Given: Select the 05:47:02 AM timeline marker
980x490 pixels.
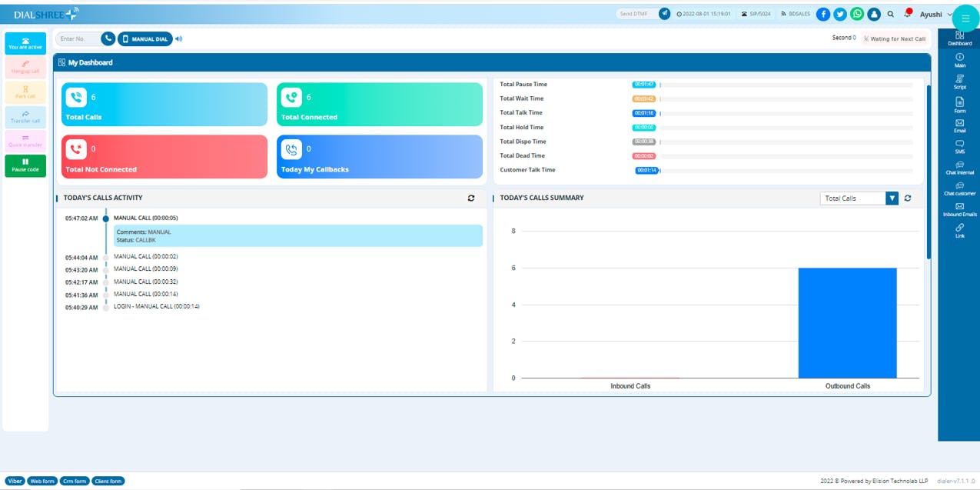Looking at the screenshot, I should (106, 218).
